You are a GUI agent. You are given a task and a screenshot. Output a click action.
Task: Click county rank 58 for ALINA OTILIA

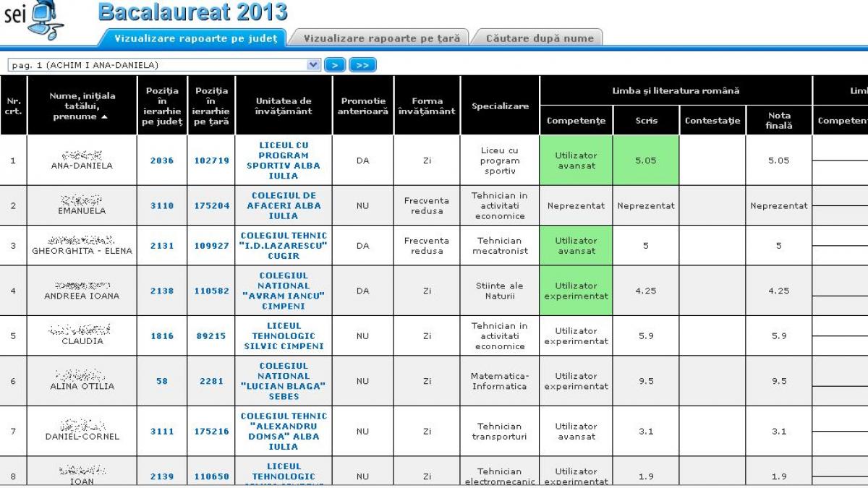[x=162, y=381]
